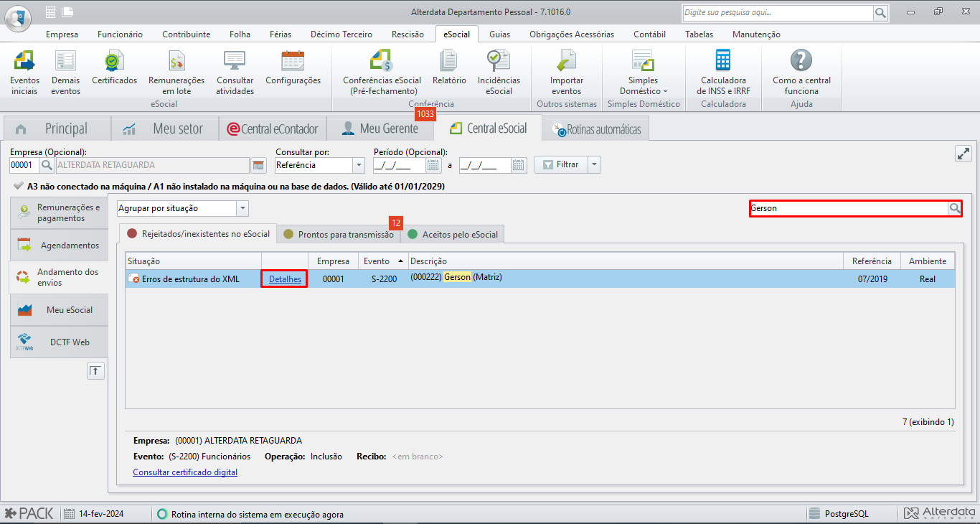Collapse the sidebar with the up-arrow button
Viewport: 980px width, 524px height.
coord(95,370)
